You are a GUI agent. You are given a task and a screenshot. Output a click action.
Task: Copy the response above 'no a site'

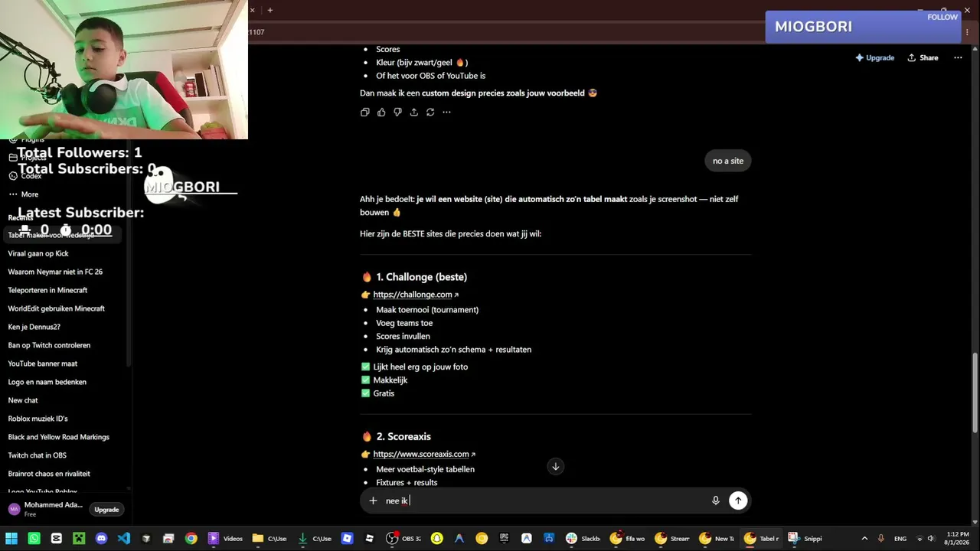pyautogui.click(x=364, y=112)
